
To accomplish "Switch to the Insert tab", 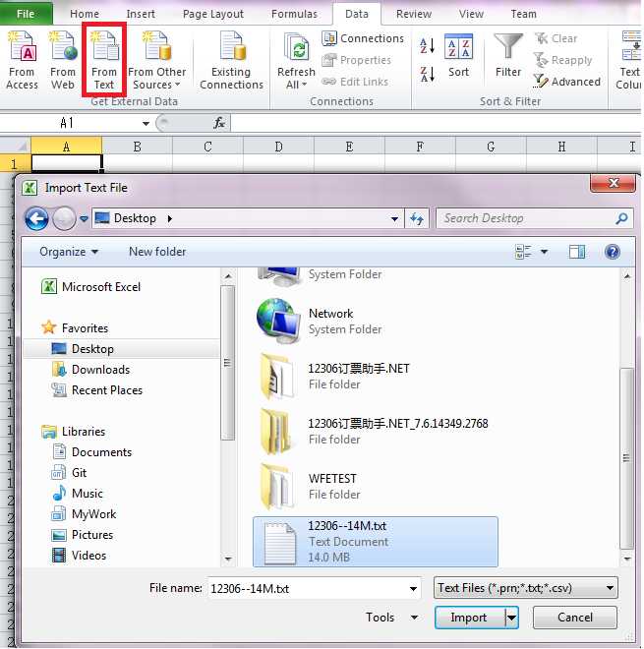I will [x=141, y=14].
